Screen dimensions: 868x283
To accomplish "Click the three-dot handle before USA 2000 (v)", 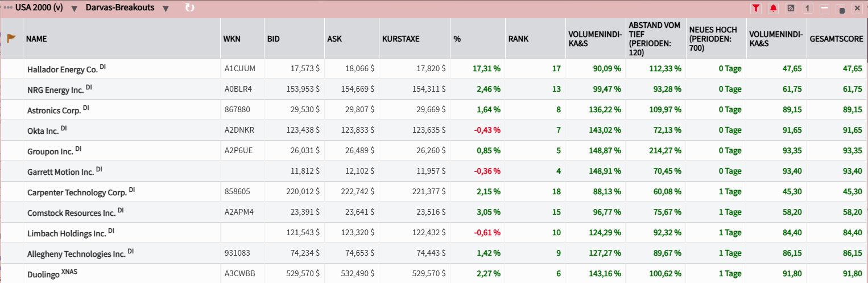I will point(8,9).
